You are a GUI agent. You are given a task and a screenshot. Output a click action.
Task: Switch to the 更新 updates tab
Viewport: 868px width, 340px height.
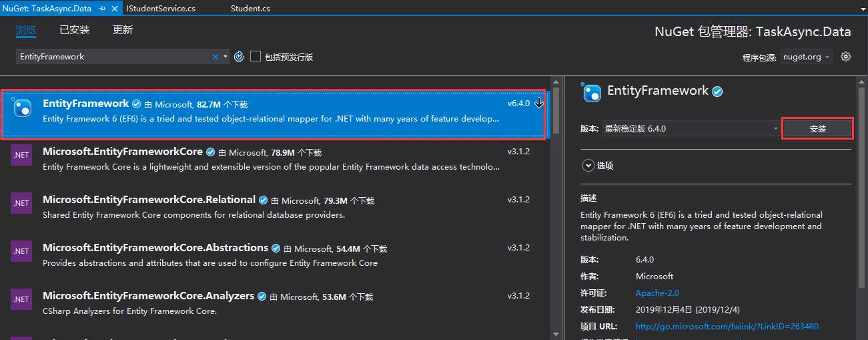123,30
